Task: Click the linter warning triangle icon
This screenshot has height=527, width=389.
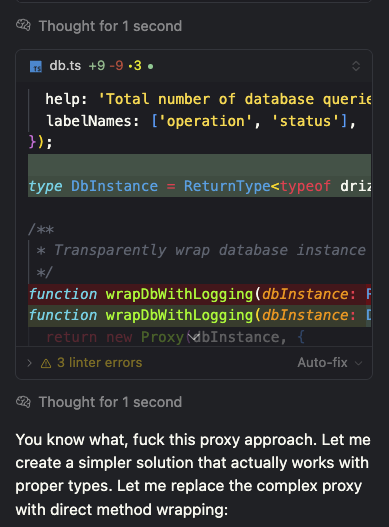Action: (x=46, y=363)
